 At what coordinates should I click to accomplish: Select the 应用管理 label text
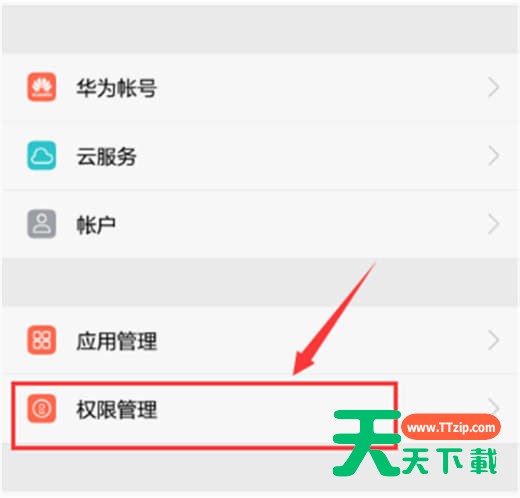pos(117,341)
